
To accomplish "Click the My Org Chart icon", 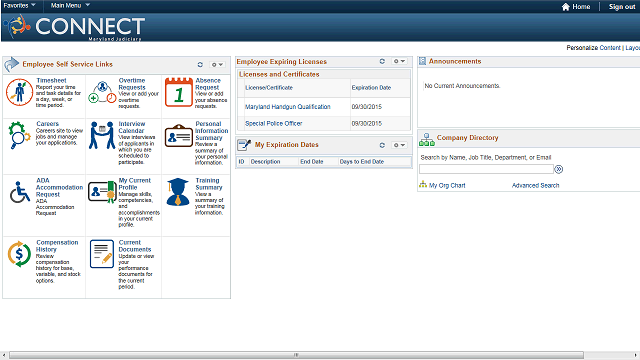I will coord(423,184).
